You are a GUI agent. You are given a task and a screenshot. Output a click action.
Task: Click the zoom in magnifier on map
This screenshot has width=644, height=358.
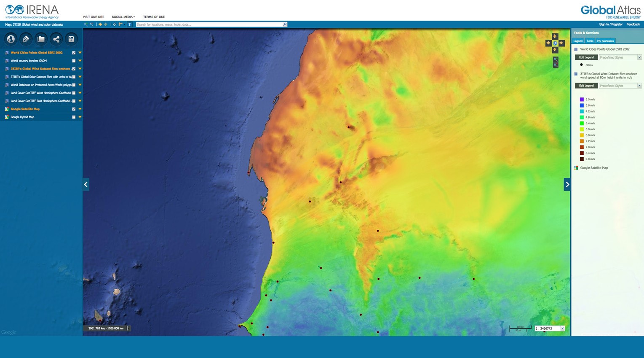point(556,59)
